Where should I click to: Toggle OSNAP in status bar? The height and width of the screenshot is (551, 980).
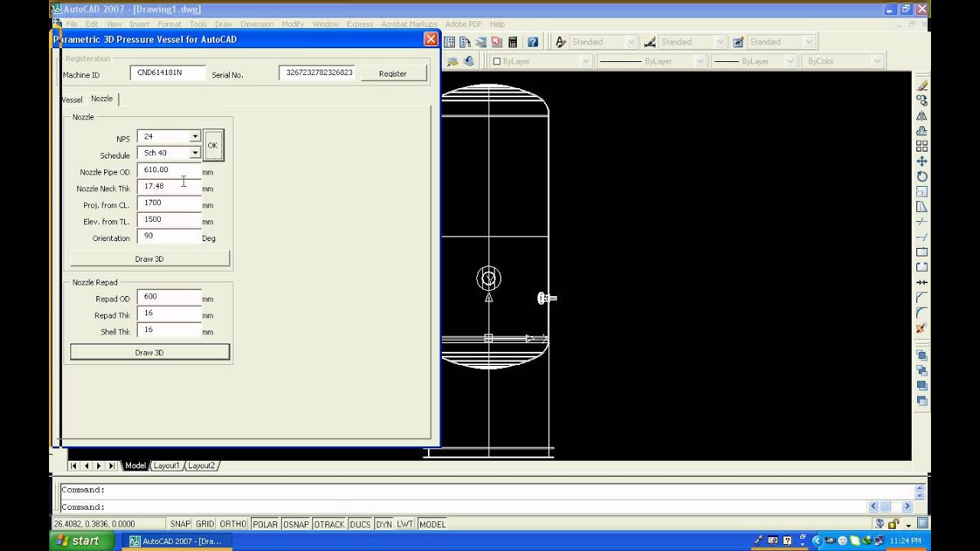296,524
